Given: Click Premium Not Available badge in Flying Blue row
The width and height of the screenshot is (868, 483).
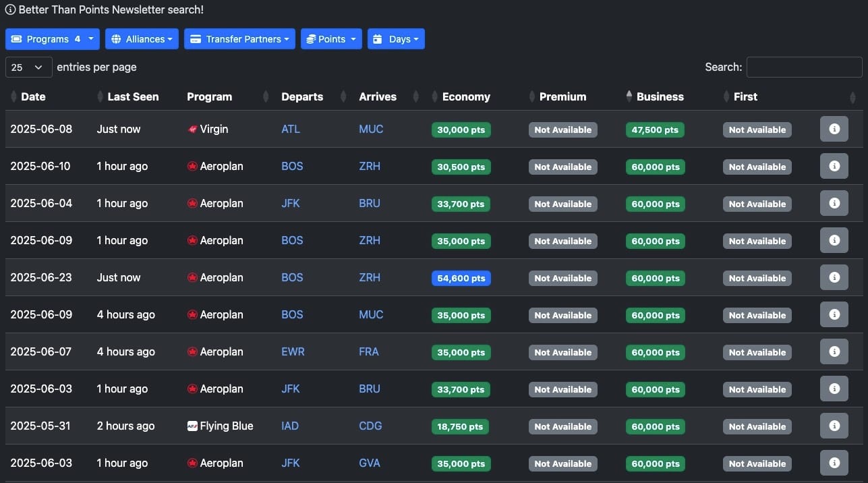Looking at the screenshot, I should pos(563,426).
